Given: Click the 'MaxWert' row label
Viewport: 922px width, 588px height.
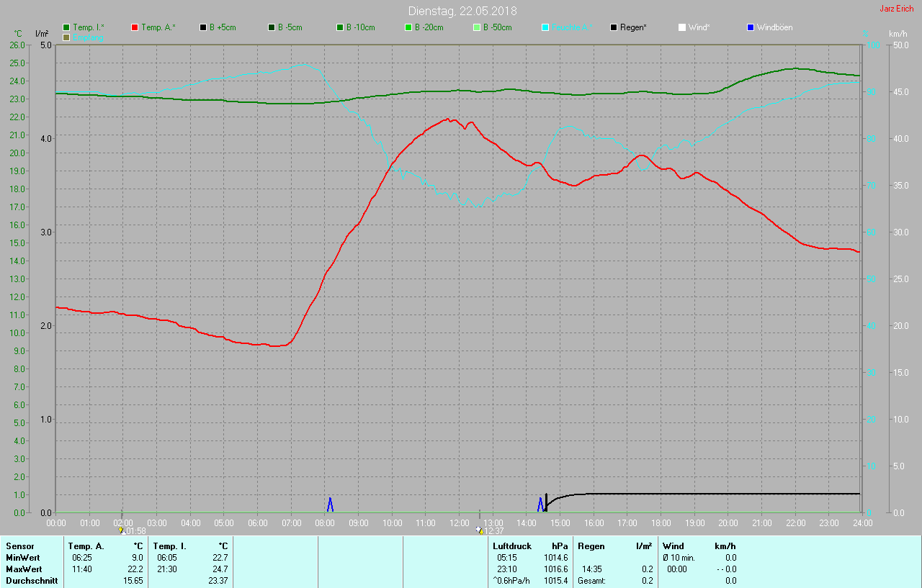Looking at the screenshot, I should click(23, 569).
